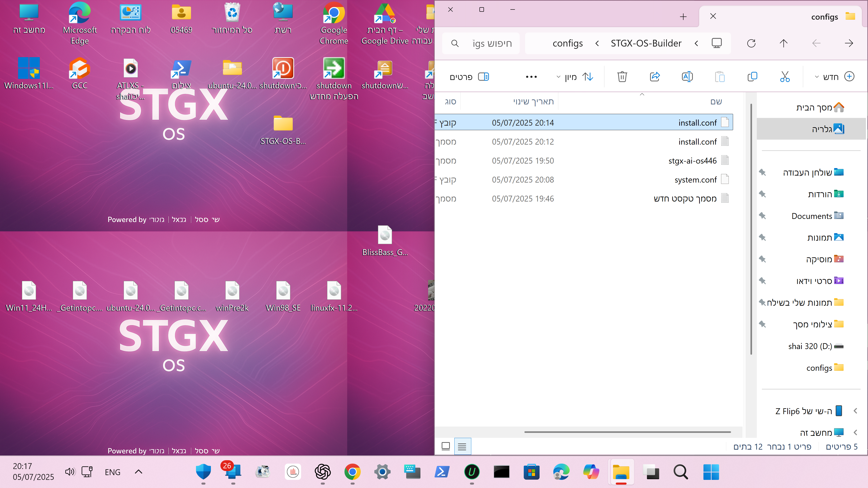
Task: Click the Delete trash icon in toolbar
Action: (x=622, y=77)
